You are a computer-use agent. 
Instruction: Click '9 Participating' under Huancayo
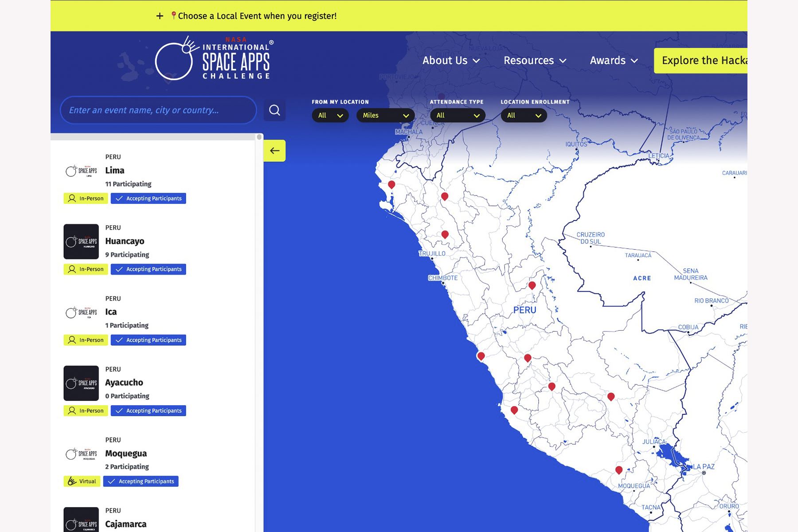127,254
